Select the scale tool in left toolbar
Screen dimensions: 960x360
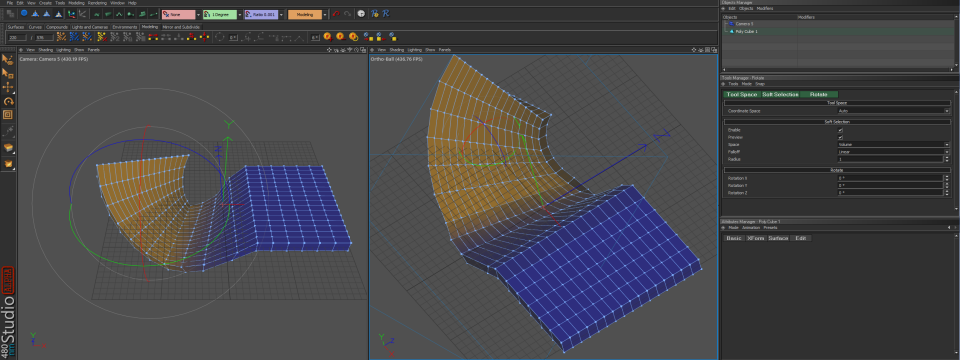pos(9,114)
